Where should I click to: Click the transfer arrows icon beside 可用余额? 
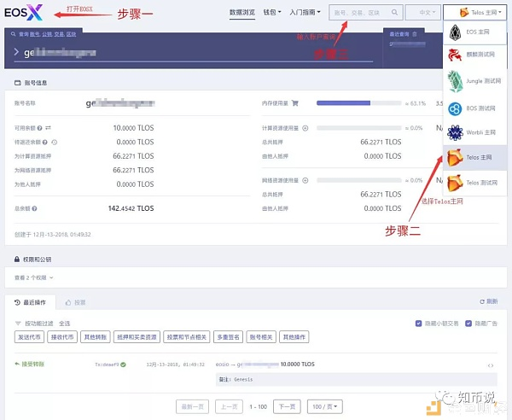[x=48, y=128]
